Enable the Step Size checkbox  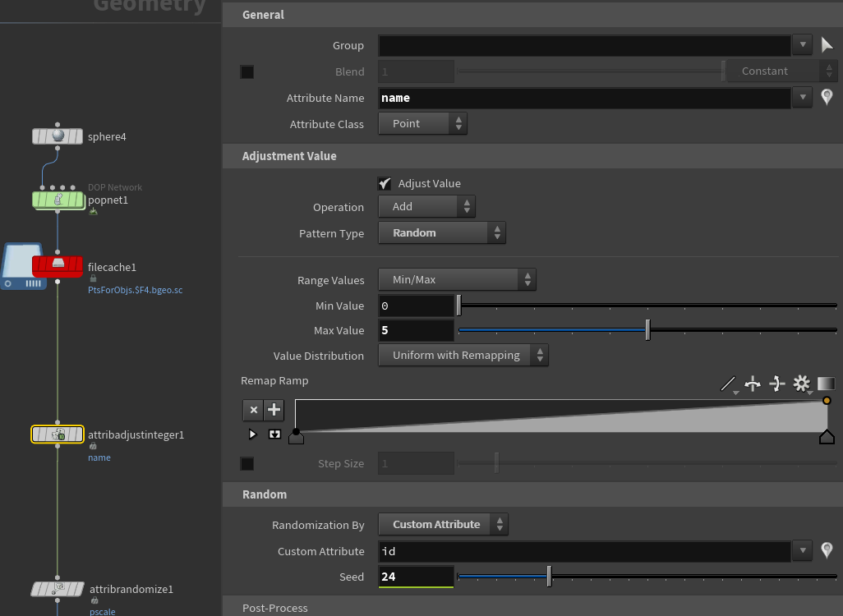(x=247, y=464)
